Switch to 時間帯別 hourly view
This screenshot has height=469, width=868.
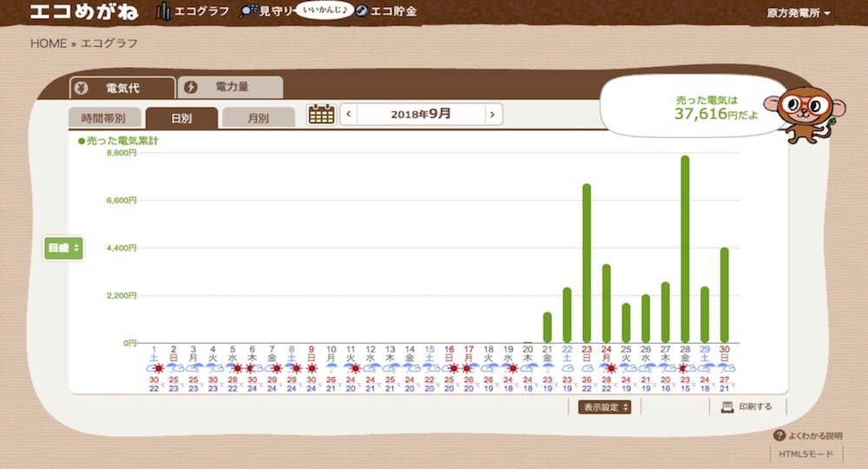point(103,118)
